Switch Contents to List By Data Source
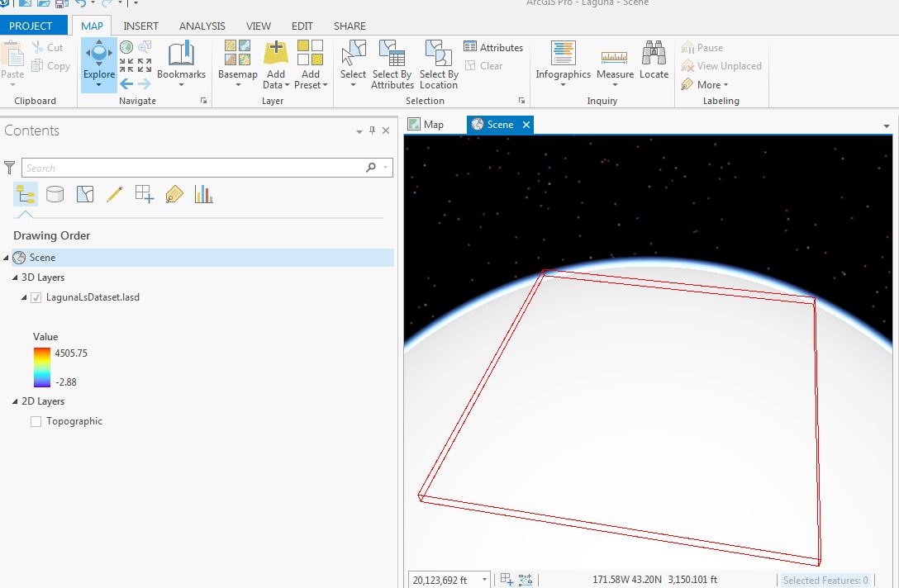This screenshot has width=899, height=588. [x=55, y=195]
